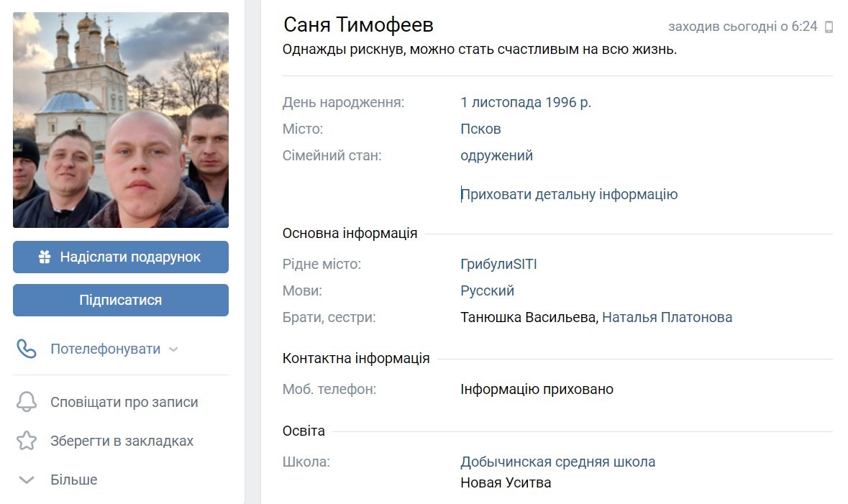Screen dimensions: 848x504
Task: Open the ГрибулиSITI hometown link
Action: 498,264
